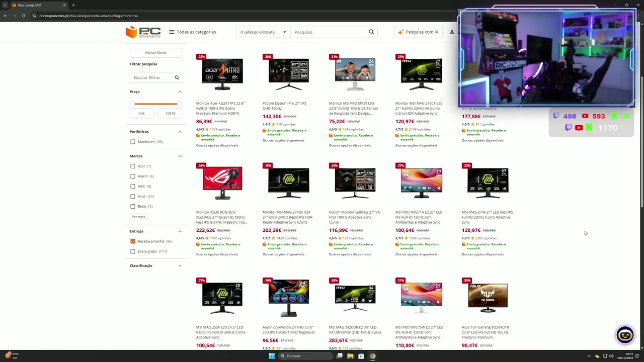The height and width of the screenshot is (362, 644).
Task: Click the Pesquise com IA button
Action: (418, 32)
